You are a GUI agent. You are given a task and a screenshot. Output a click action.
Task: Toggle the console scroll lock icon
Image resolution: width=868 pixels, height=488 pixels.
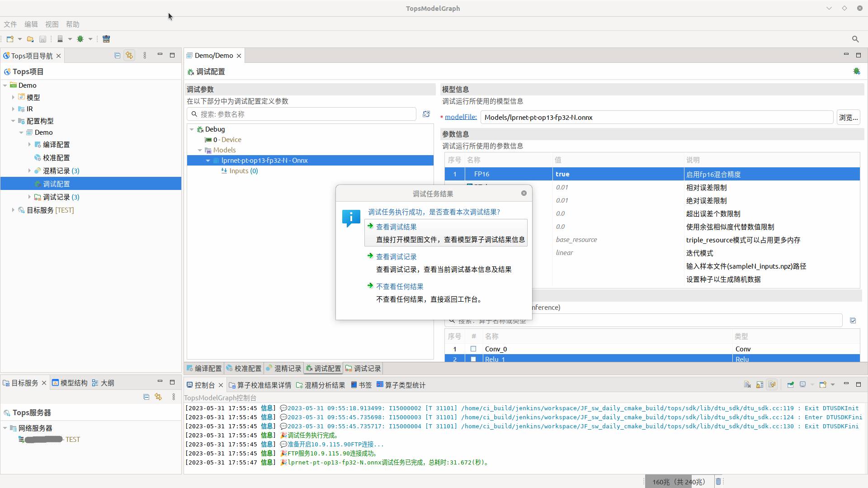click(x=759, y=384)
